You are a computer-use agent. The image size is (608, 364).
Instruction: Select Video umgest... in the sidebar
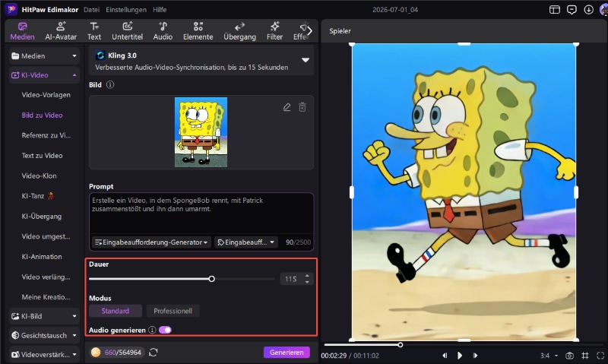coord(46,236)
